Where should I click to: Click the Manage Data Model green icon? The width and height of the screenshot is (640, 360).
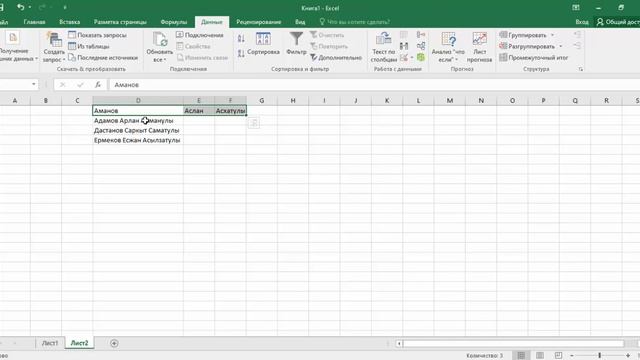[x=421, y=58]
